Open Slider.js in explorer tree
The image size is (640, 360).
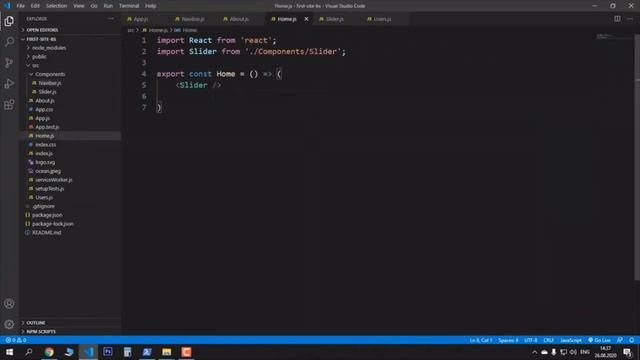[47, 92]
